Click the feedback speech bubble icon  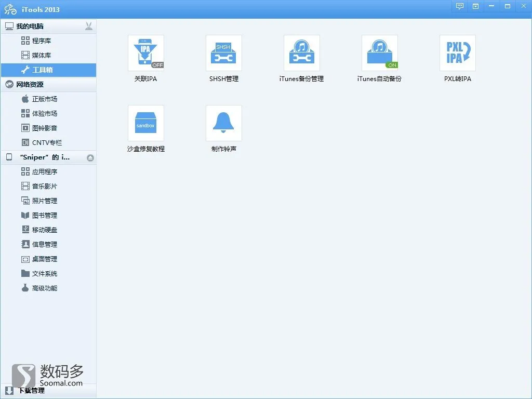coord(460,6)
